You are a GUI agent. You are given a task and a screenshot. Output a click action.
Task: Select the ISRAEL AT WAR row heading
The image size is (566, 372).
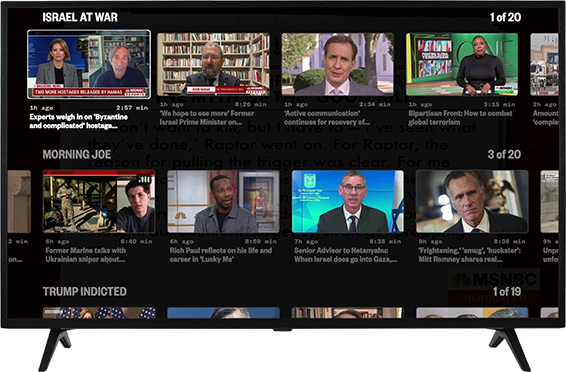pyautogui.click(x=80, y=17)
